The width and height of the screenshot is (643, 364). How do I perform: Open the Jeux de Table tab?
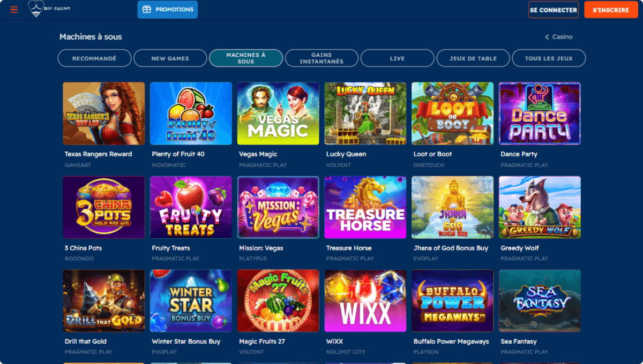coord(473,58)
